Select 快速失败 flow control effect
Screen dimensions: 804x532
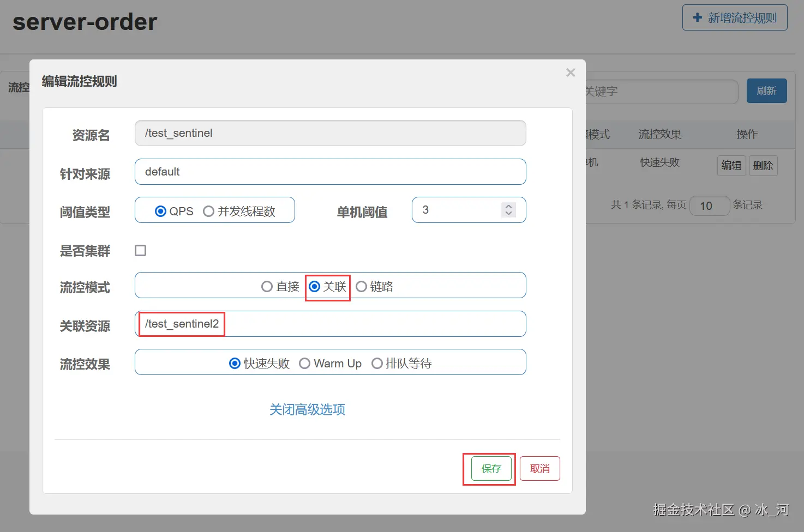pyautogui.click(x=235, y=364)
